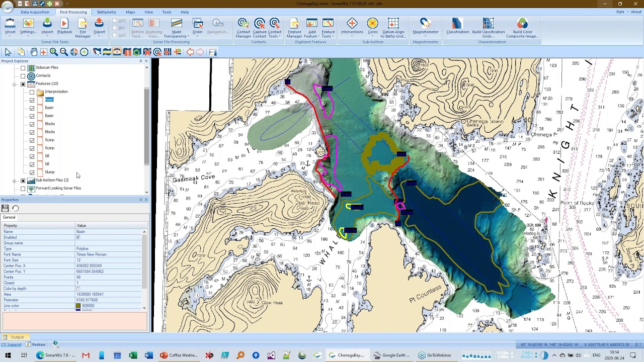Viewport: 644px width, 362px height.
Task: Switch to the Bathymetry ribbon tab
Action: (106, 12)
